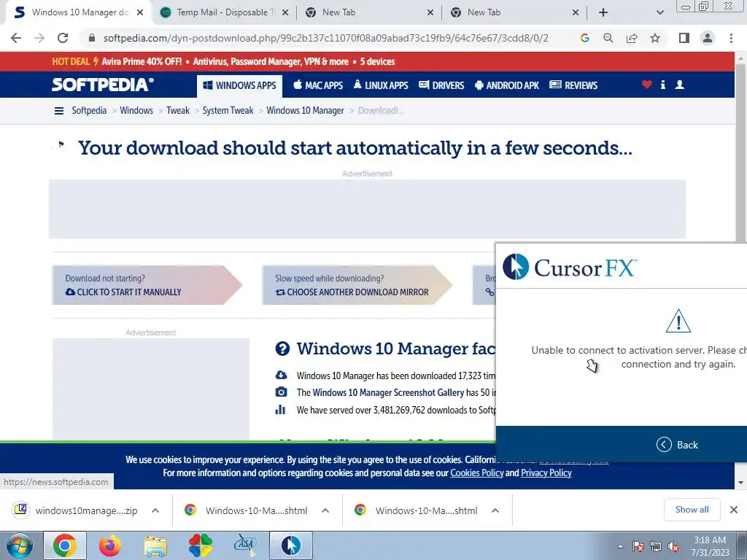This screenshot has width=747, height=560.
Task: Open the zoom magnifier icon
Action: click(x=608, y=38)
